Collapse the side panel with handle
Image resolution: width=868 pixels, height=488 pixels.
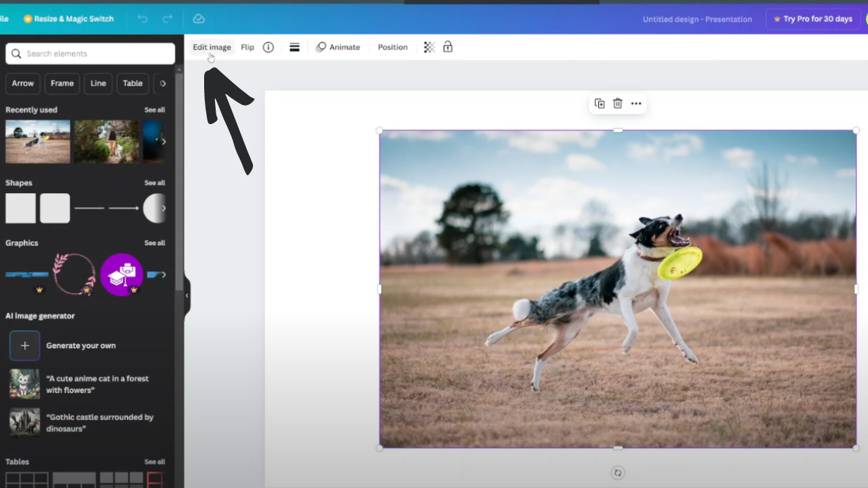(187, 296)
